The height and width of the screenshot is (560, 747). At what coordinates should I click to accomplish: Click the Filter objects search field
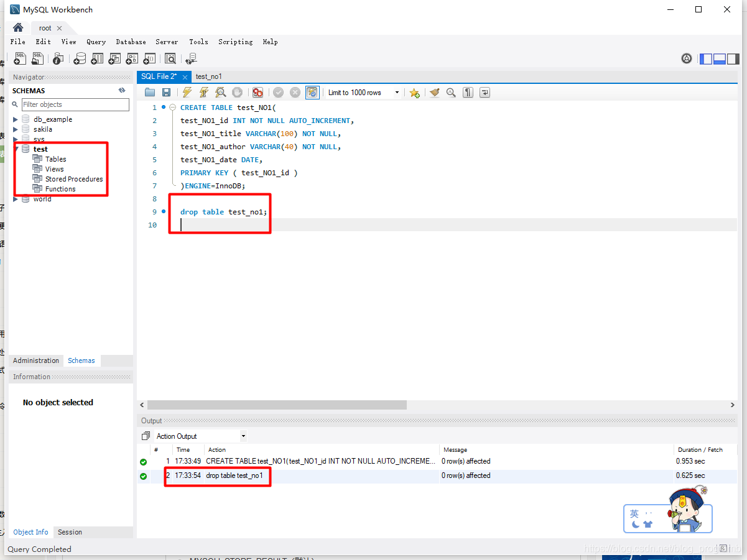tap(75, 104)
